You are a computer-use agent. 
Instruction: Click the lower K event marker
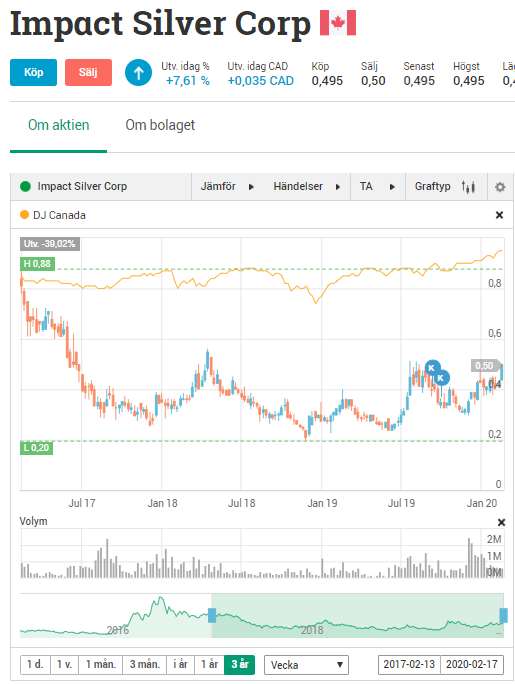coord(442,377)
